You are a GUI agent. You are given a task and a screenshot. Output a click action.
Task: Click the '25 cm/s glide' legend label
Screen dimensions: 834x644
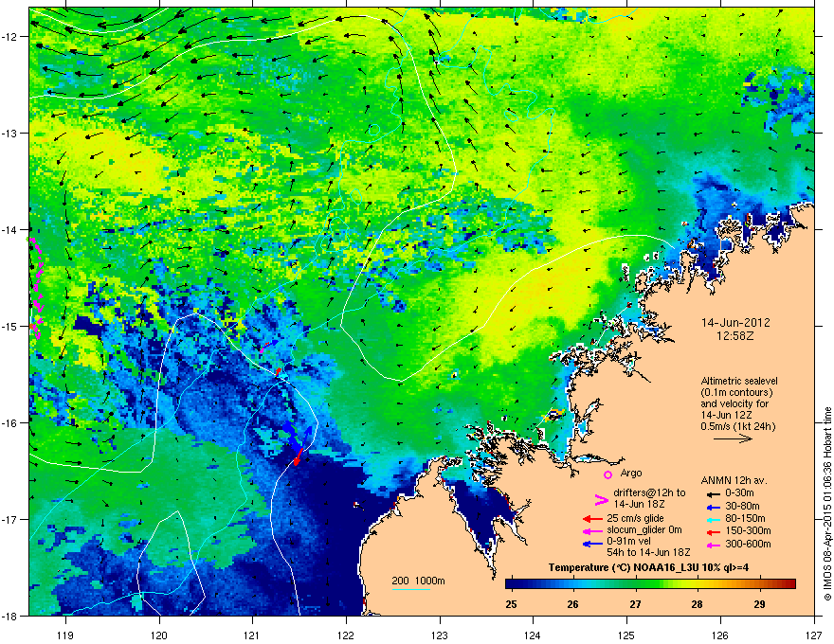(x=635, y=518)
